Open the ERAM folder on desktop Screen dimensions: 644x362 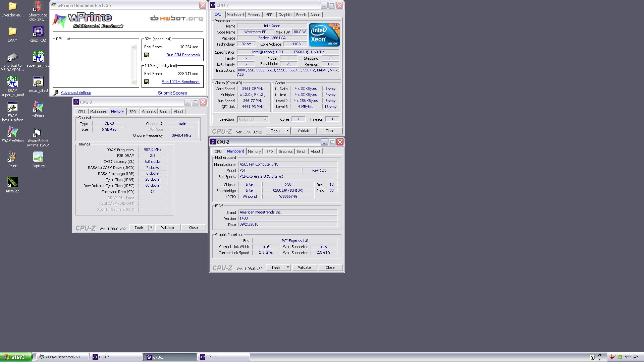click(12, 34)
